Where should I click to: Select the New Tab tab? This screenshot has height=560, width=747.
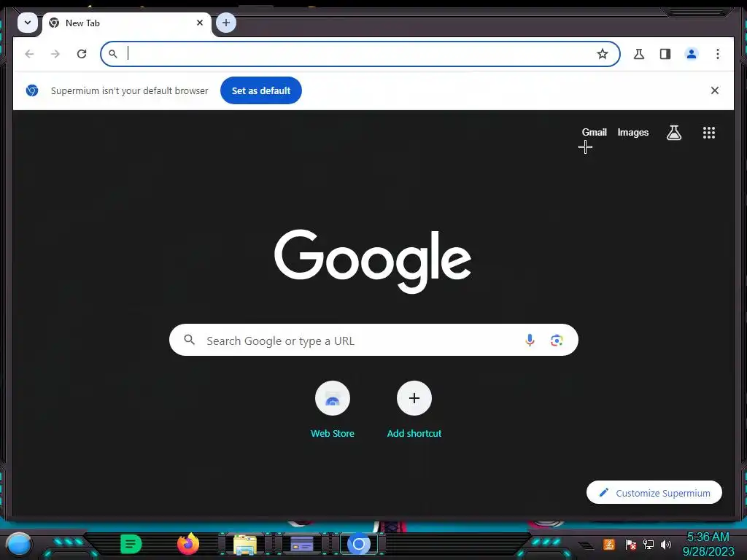[x=127, y=23]
